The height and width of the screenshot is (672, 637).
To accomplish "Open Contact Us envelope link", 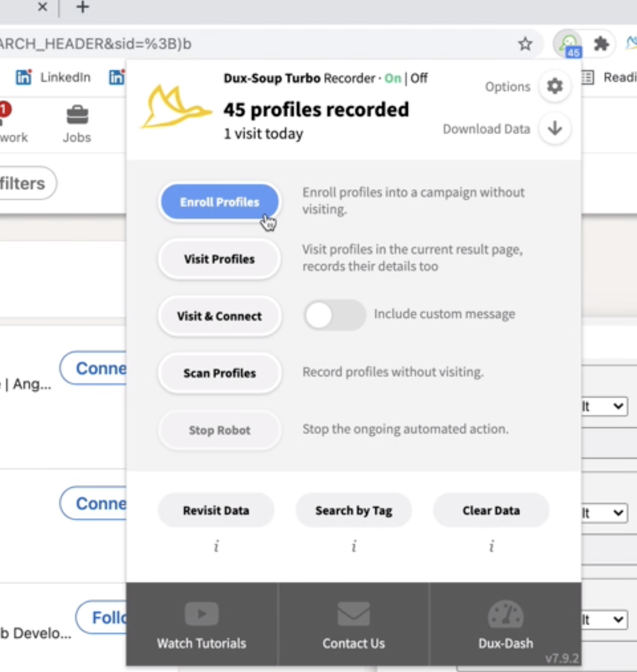I will [354, 624].
